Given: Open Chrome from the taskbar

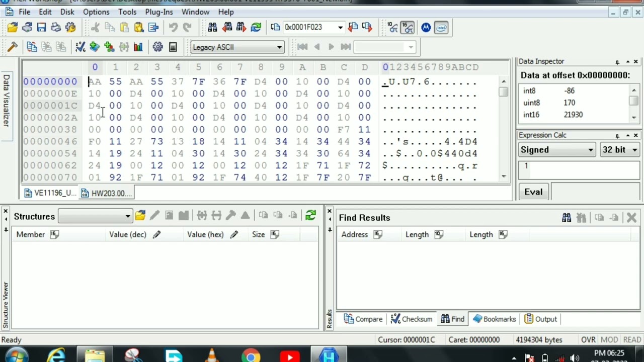Looking at the screenshot, I should [x=251, y=357].
